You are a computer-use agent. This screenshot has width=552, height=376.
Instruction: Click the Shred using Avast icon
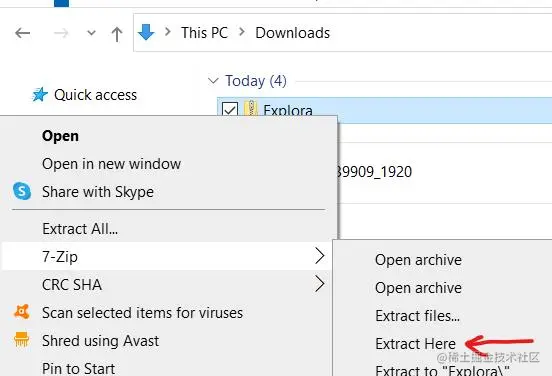[x=21, y=340]
